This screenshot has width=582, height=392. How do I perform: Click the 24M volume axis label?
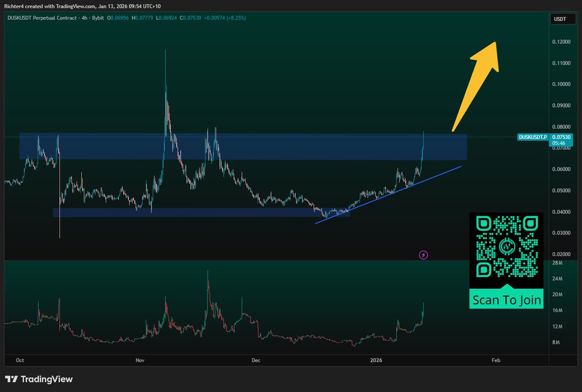(x=557, y=279)
